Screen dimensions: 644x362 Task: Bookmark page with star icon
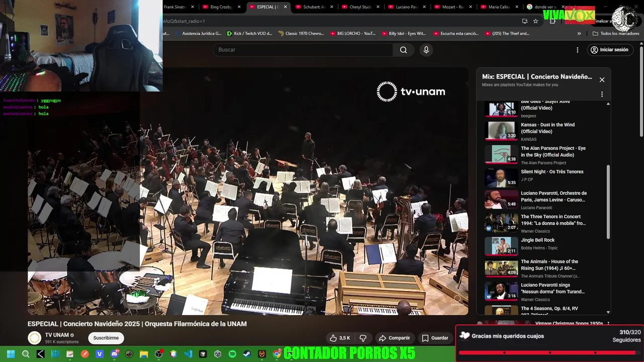536,21
